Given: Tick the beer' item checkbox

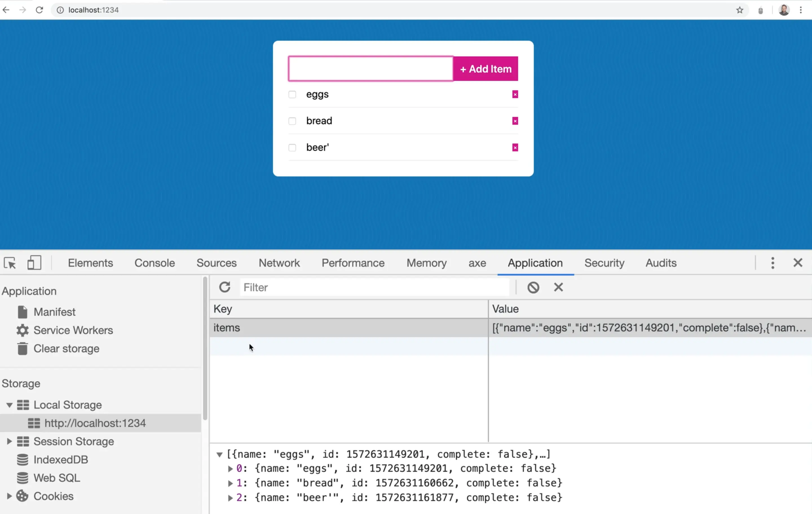Looking at the screenshot, I should point(292,148).
